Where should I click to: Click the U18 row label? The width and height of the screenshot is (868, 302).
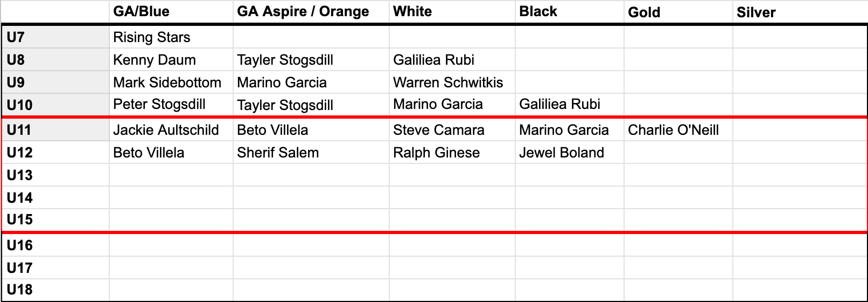pos(19,290)
